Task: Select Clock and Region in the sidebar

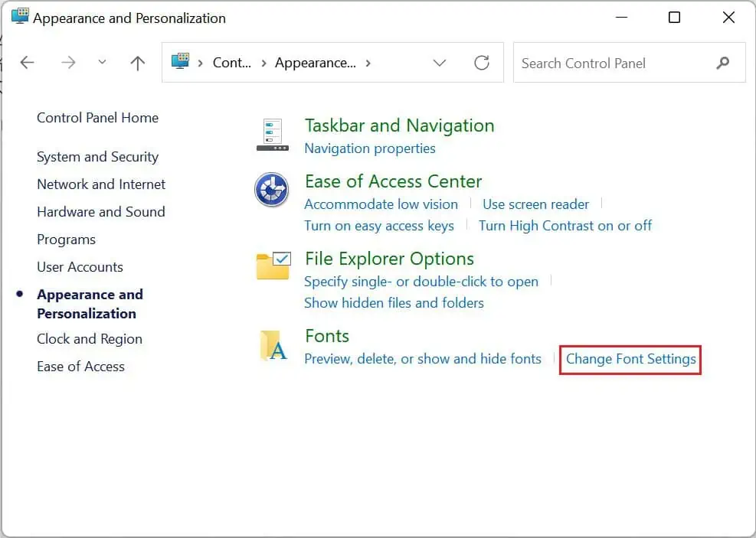Action: click(x=90, y=339)
